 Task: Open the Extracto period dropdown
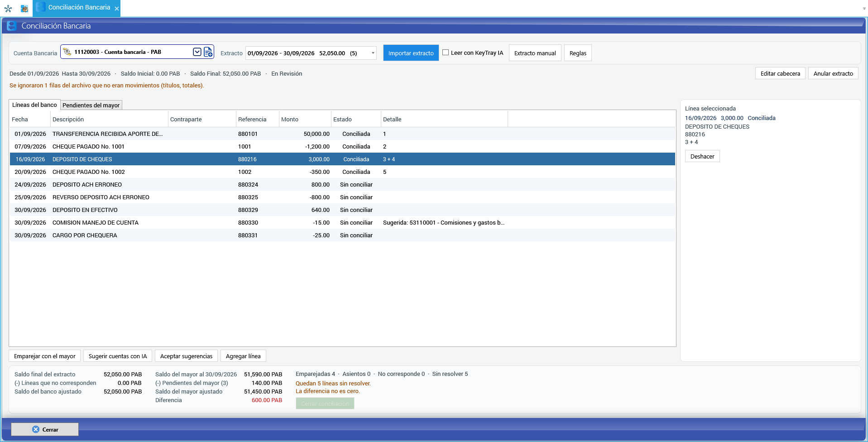[373, 53]
